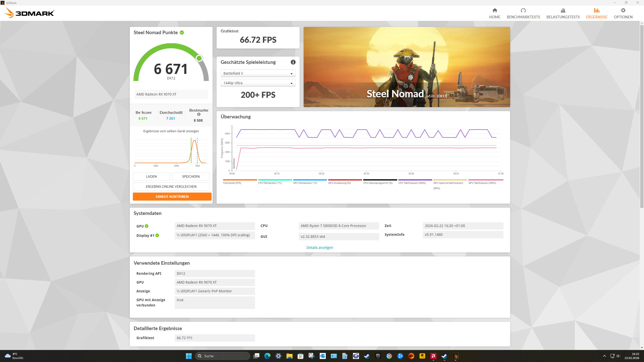Image resolution: width=644 pixels, height=362 pixels.
Task: Toggle GPU-Temperatur curve visibility
Action: point(310,180)
